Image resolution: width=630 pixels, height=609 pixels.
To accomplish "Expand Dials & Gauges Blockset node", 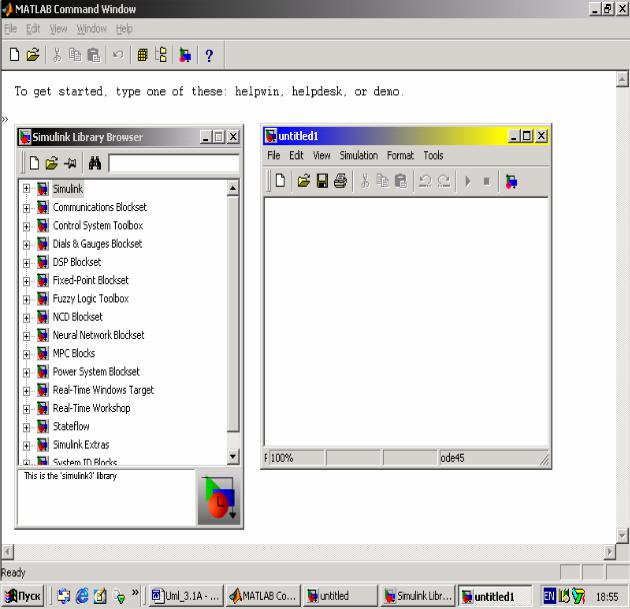I will pyautogui.click(x=27, y=245).
